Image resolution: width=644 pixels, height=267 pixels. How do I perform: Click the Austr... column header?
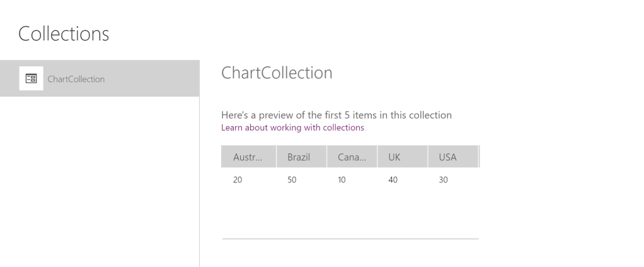(x=248, y=157)
